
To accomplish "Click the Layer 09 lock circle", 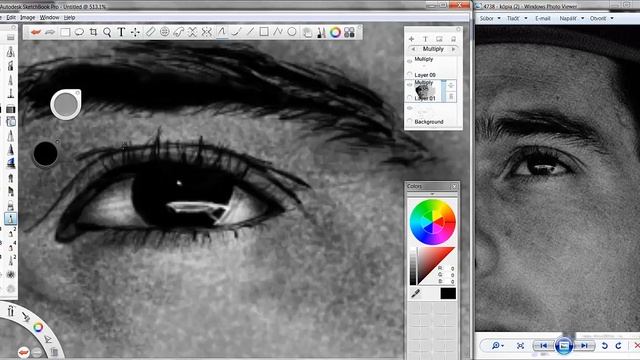I will point(410,74).
